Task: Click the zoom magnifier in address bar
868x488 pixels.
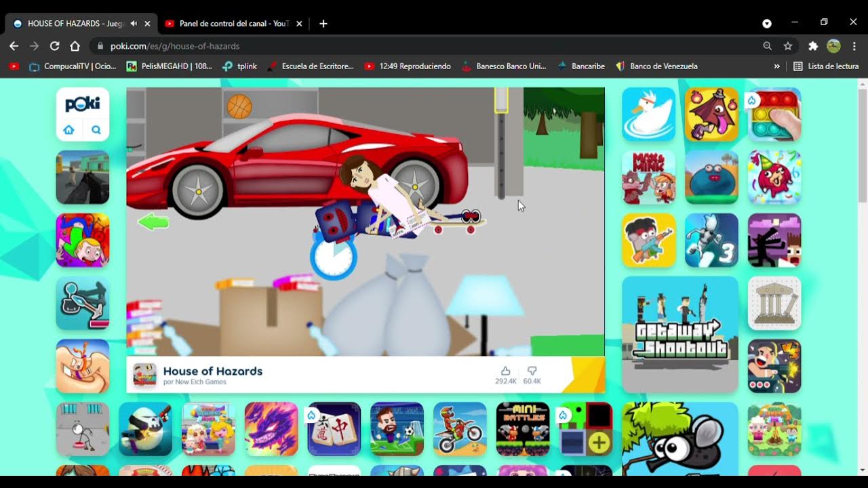Action: [x=767, y=46]
